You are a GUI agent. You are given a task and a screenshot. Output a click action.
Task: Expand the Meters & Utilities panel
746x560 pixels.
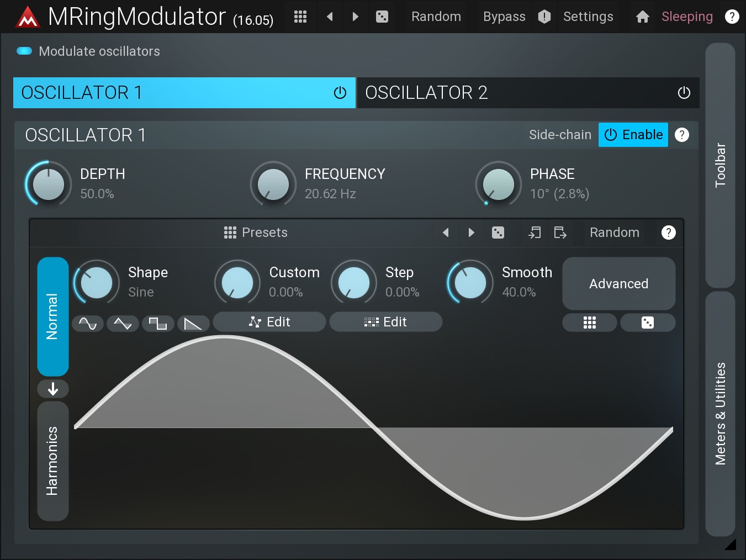click(x=720, y=414)
